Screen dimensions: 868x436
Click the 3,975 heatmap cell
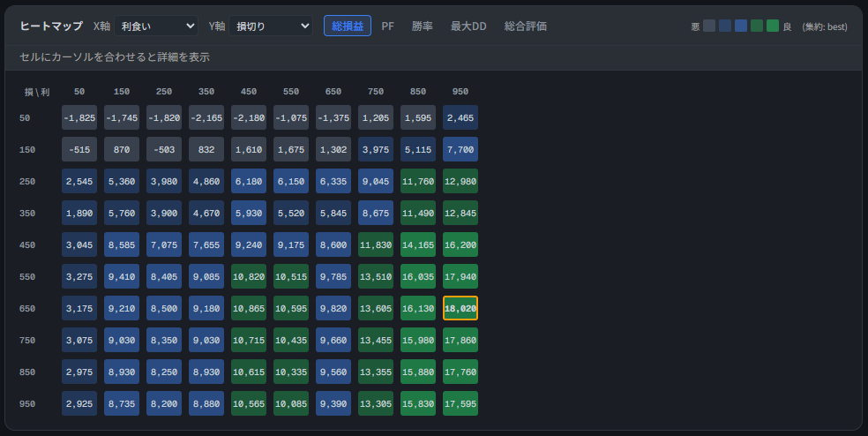click(375, 149)
